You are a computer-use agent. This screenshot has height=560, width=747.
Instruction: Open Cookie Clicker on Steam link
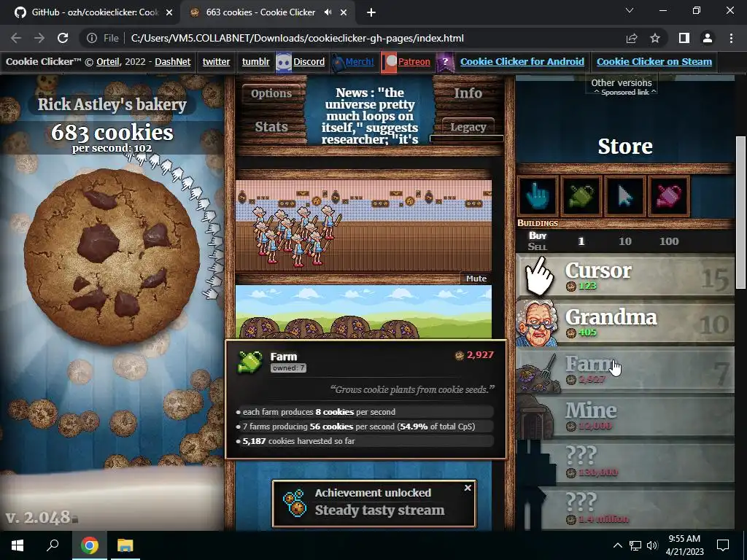[654, 62]
